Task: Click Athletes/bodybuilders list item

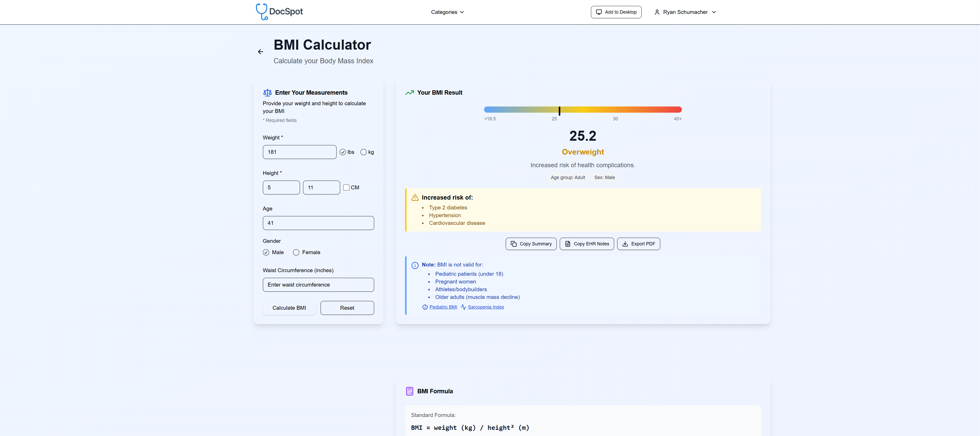Action: point(461,290)
